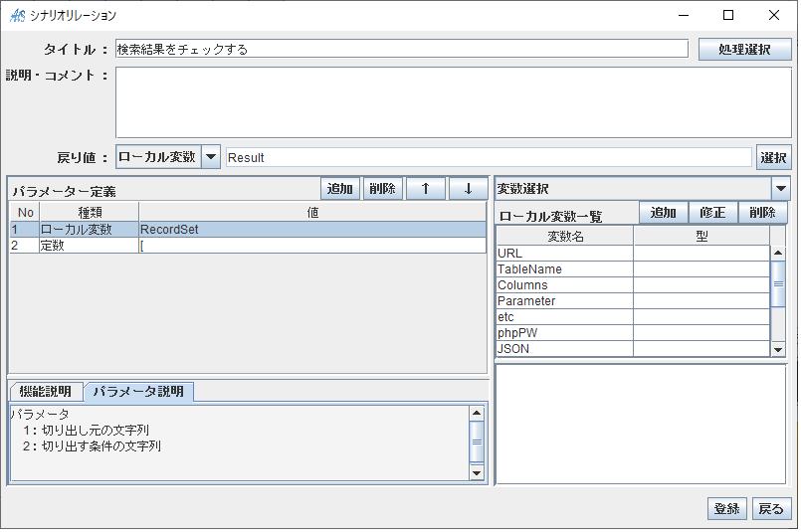Click 修正 for local variables
The height and width of the screenshot is (532, 801).
(712, 213)
